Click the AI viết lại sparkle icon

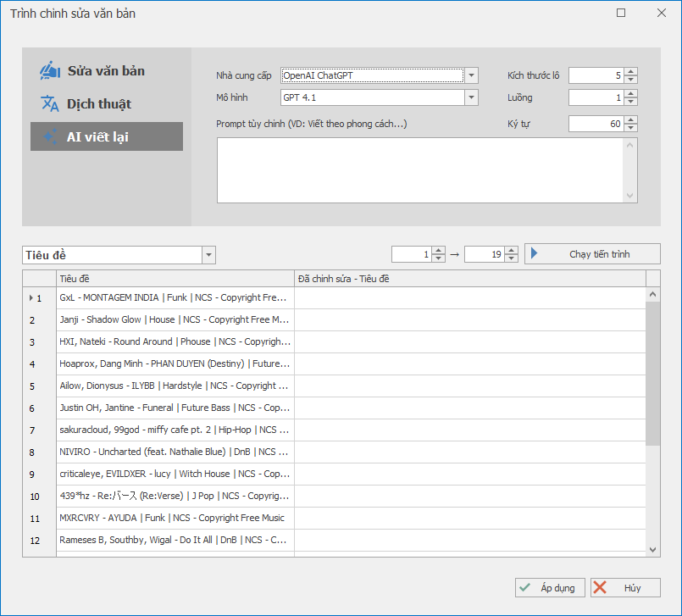pyautogui.click(x=50, y=136)
